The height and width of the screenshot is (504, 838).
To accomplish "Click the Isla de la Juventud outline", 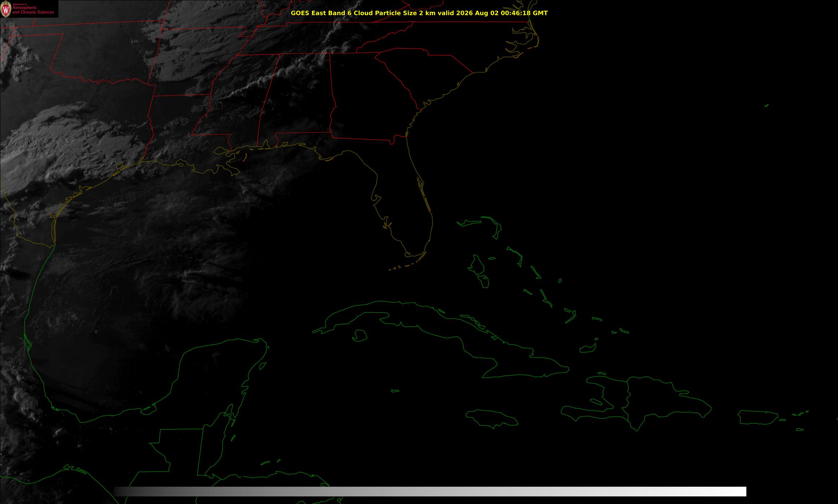I will 359,336.
